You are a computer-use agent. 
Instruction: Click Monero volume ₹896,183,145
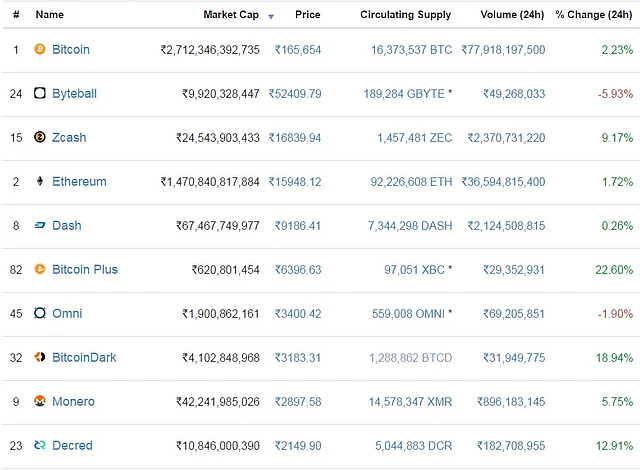coord(511,402)
